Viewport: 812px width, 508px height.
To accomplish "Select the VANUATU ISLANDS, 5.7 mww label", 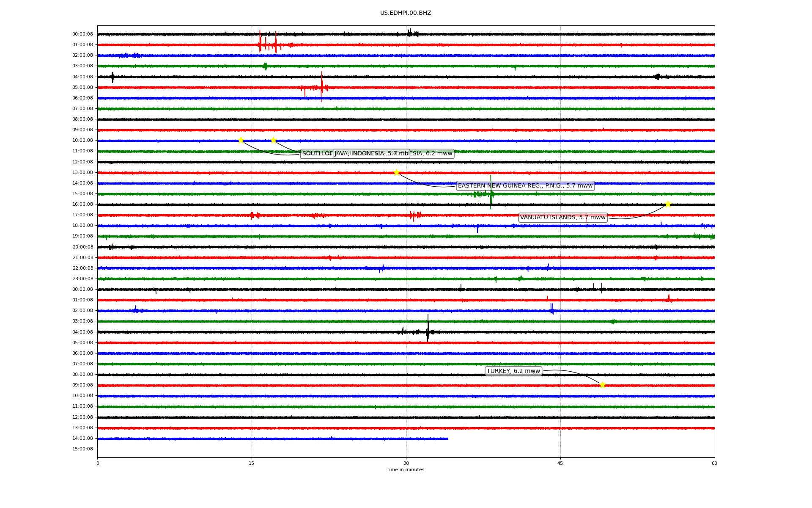I will click(x=563, y=218).
